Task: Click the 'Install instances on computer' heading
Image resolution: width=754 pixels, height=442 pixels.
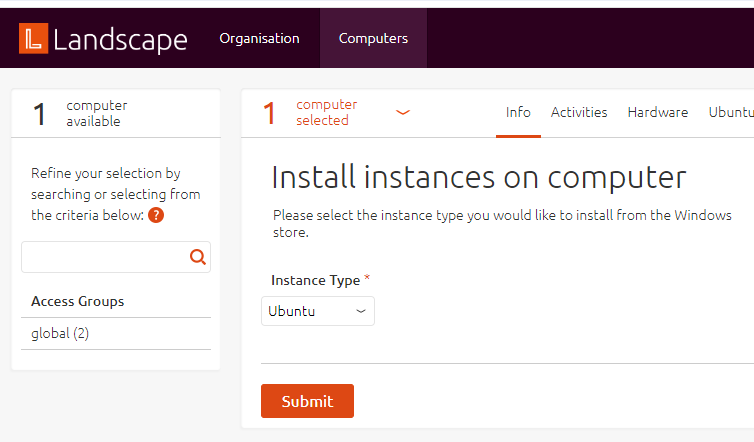Action: click(x=478, y=177)
